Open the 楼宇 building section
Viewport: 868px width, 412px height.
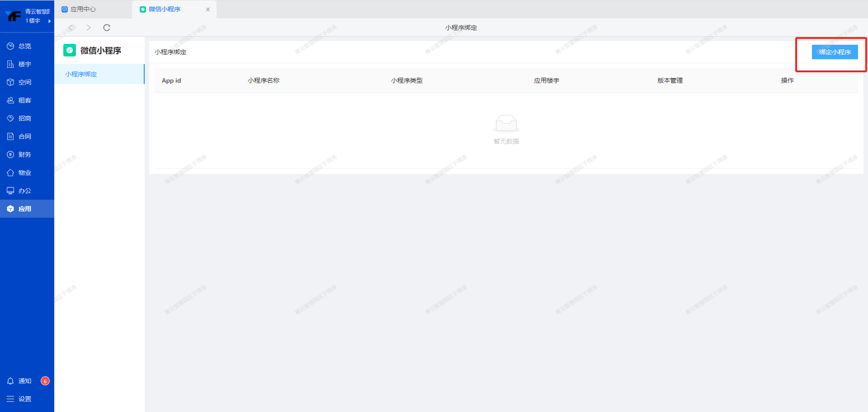click(24, 64)
